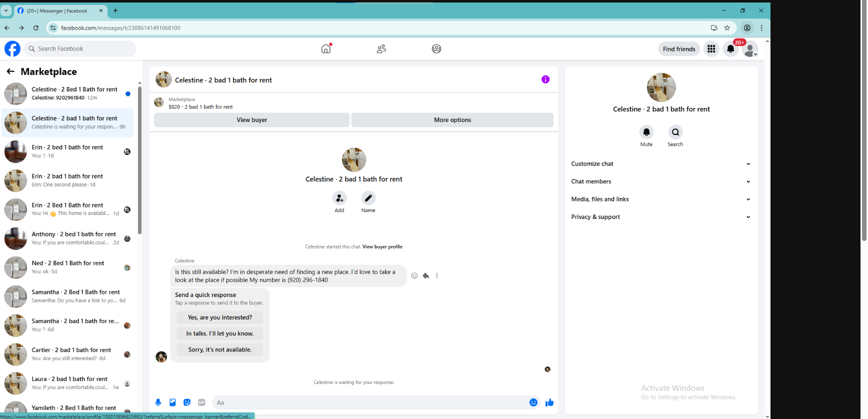Open the Notifications bell

pyautogui.click(x=730, y=48)
